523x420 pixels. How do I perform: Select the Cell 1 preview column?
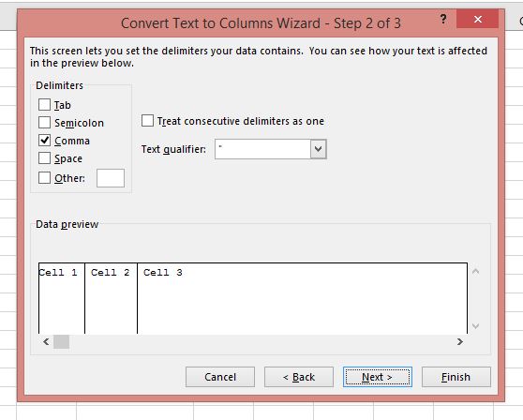click(62, 298)
